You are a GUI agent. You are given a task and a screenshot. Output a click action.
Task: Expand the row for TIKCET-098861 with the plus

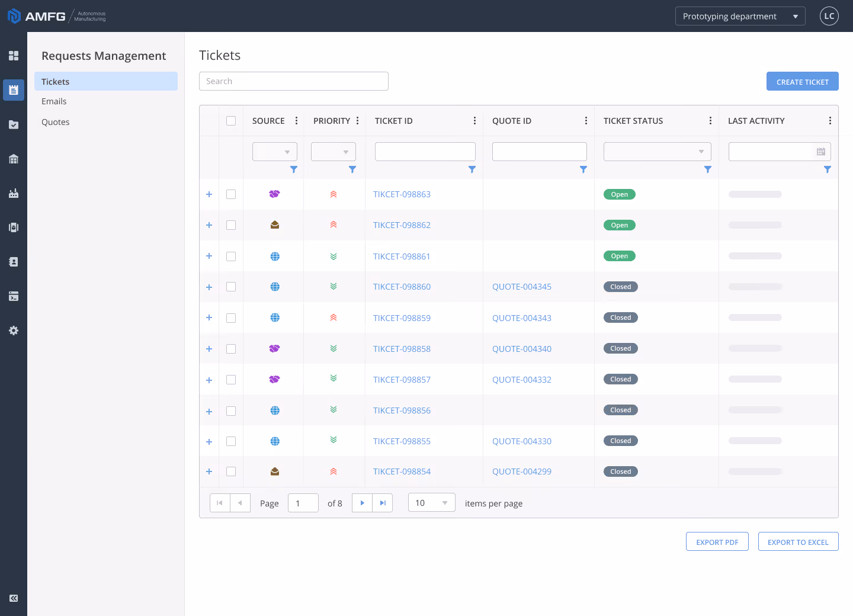209,256
